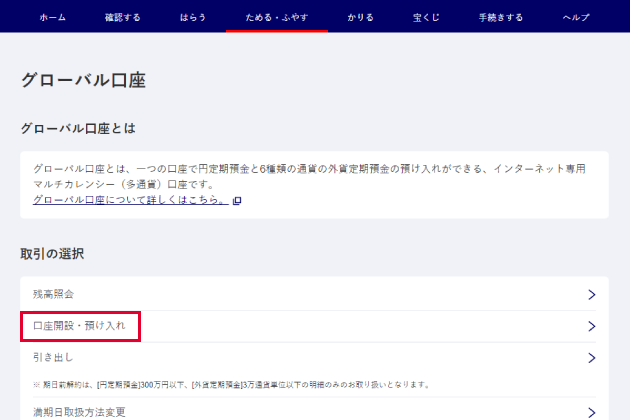Click the 期日前解約 note text
The height and width of the screenshot is (420, 630).
(231, 385)
